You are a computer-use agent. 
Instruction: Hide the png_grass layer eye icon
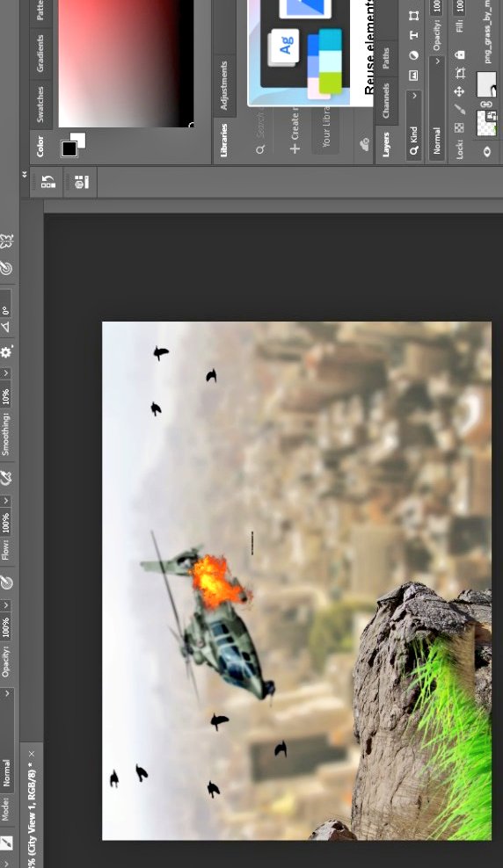pyautogui.click(x=487, y=151)
